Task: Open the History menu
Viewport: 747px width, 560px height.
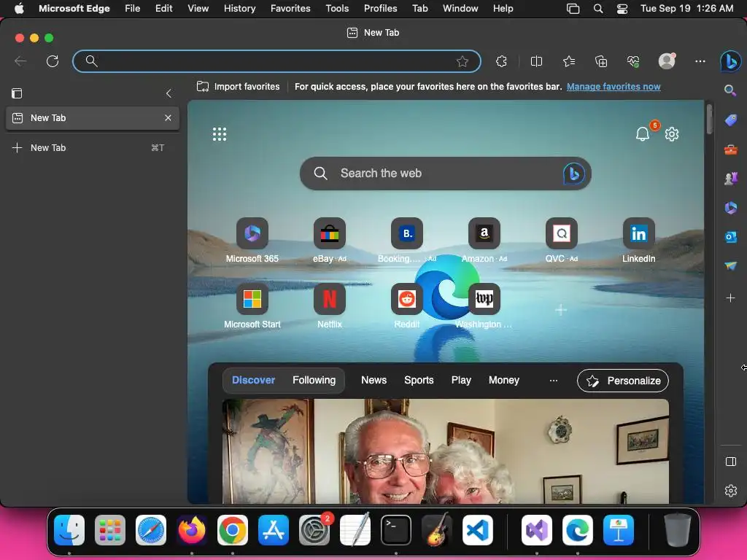Action: point(239,8)
